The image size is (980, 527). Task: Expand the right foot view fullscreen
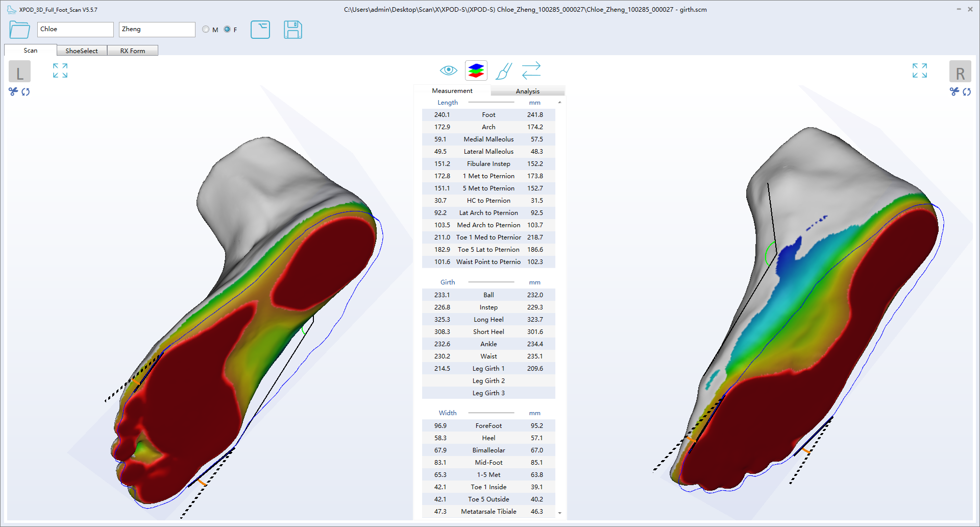click(x=919, y=70)
